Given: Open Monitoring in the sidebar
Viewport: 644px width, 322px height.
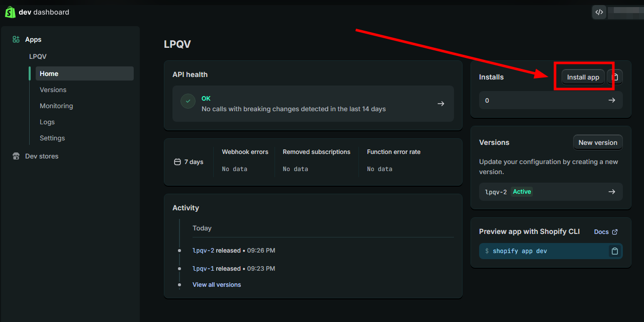Looking at the screenshot, I should coord(56,106).
